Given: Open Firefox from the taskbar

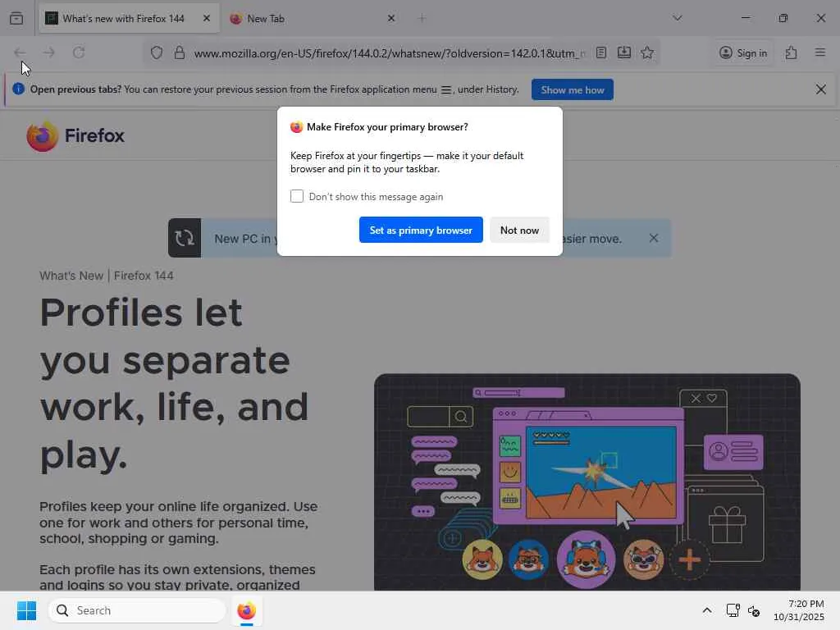Looking at the screenshot, I should pos(246,610).
